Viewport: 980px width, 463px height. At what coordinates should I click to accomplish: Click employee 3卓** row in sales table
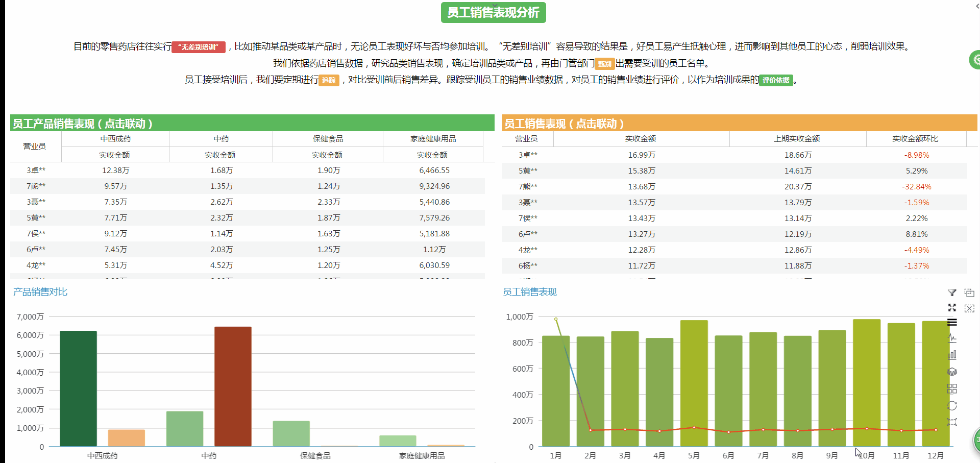click(528, 155)
